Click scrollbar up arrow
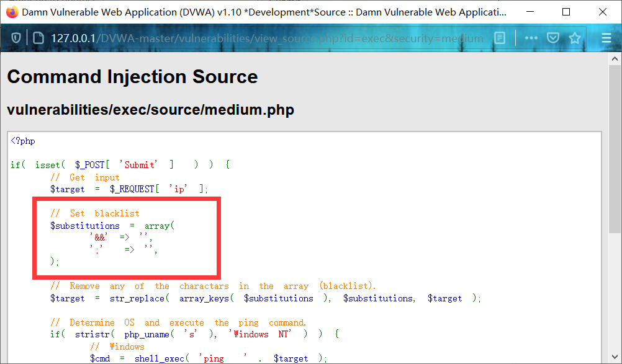Viewport: 622px width, 364px height. tap(615, 59)
